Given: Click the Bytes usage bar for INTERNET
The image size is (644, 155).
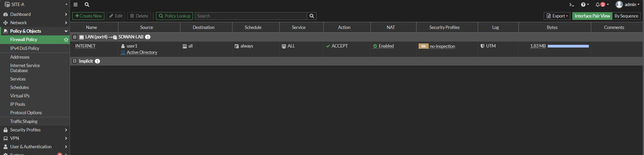Looking at the screenshot, I should point(568,46).
